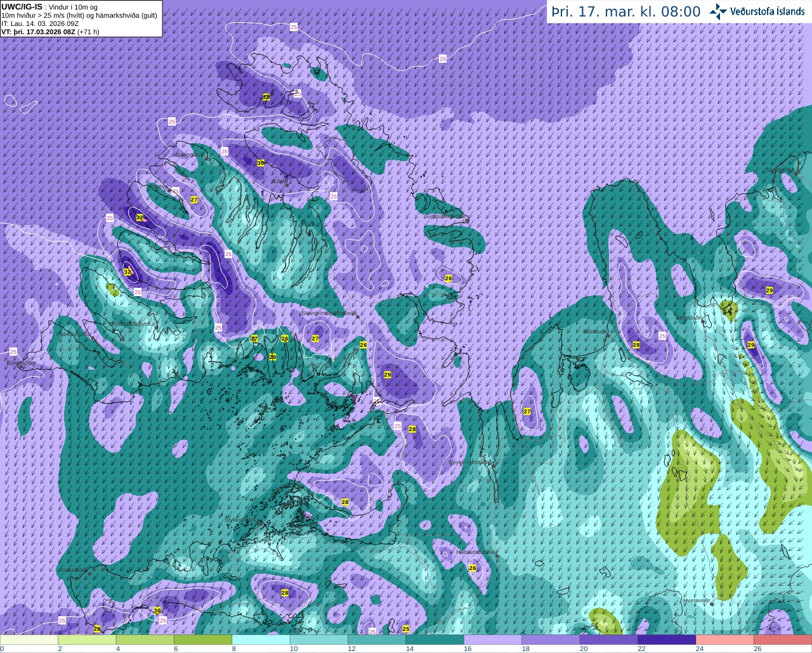Viewport: 812px width, 653px height.
Task: Click the yellow gust value 30 above Æðey
Action: [261, 163]
